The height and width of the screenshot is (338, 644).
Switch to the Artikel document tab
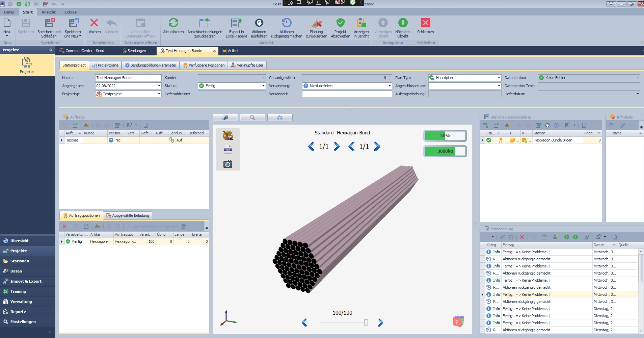pos(231,51)
